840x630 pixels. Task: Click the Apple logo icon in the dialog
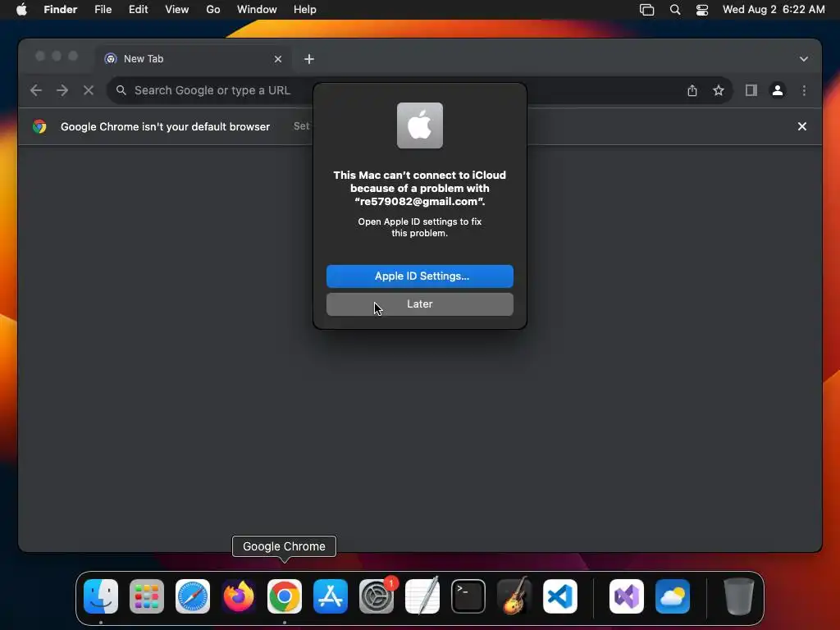(419, 126)
